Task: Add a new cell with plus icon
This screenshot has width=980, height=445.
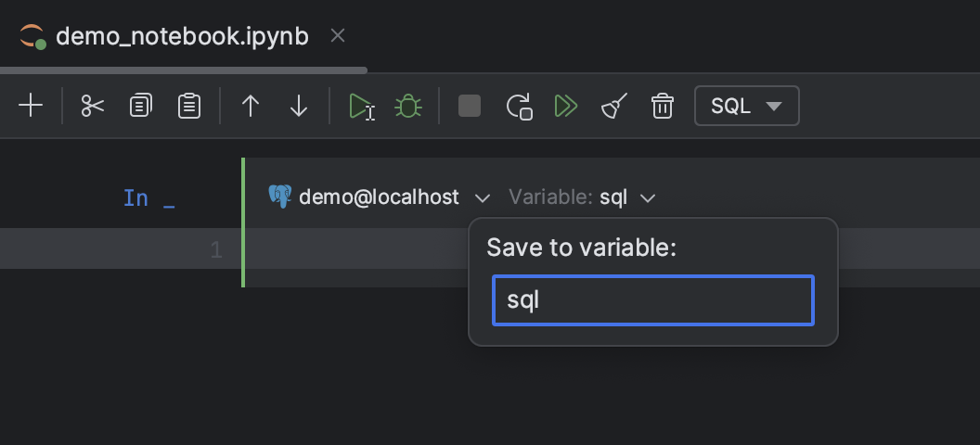Action: pyautogui.click(x=31, y=106)
